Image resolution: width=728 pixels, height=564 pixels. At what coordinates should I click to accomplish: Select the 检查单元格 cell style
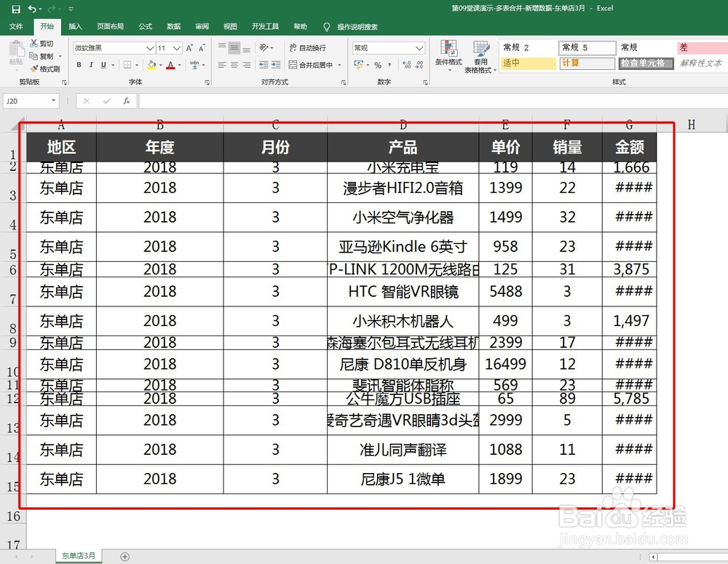click(x=646, y=63)
